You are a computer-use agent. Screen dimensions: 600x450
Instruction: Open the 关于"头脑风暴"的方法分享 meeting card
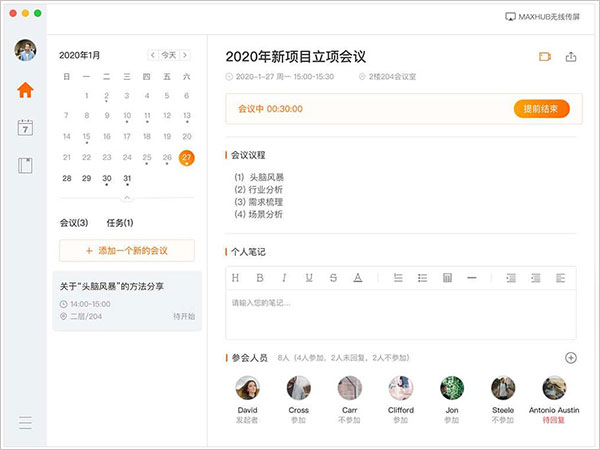point(127,301)
